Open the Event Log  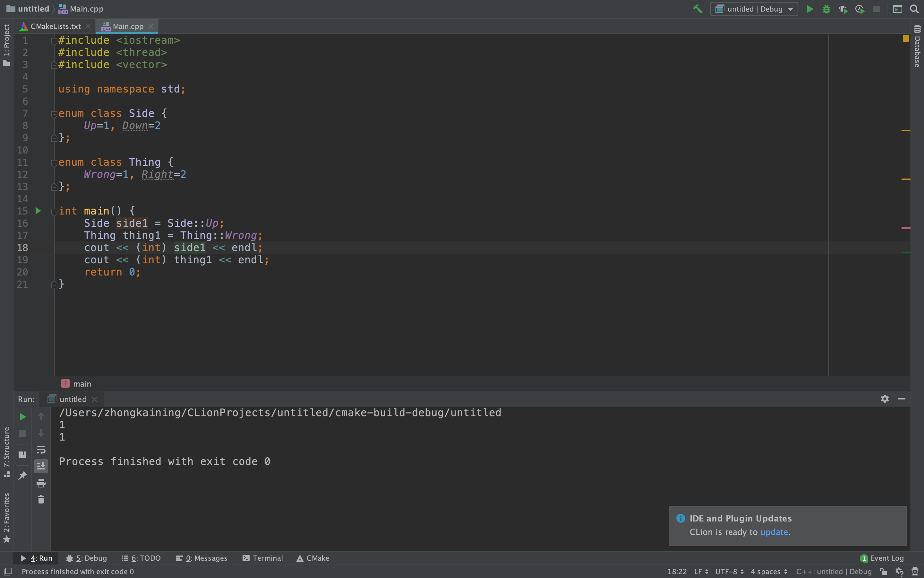pyautogui.click(x=882, y=558)
